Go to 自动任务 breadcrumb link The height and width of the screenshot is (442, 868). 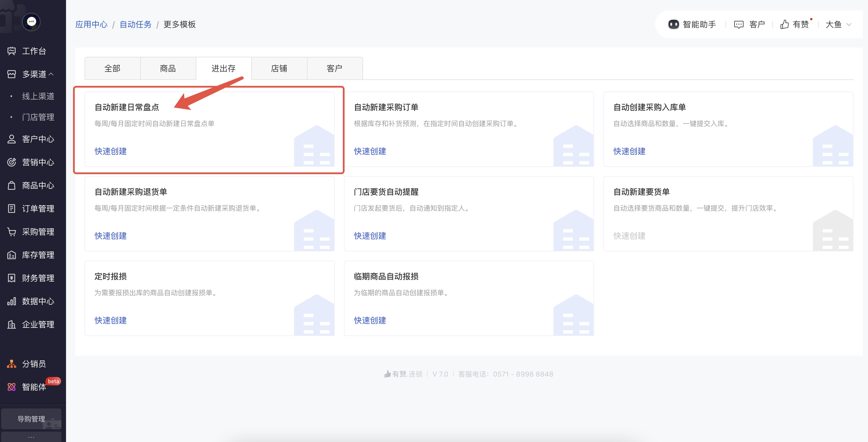135,24
